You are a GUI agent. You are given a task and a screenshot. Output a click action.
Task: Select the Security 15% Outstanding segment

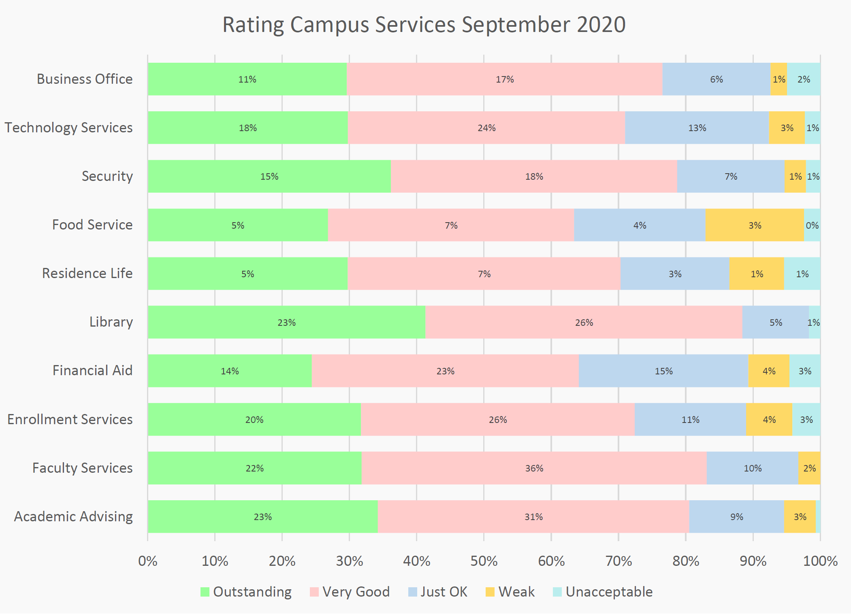(x=269, y=176)
